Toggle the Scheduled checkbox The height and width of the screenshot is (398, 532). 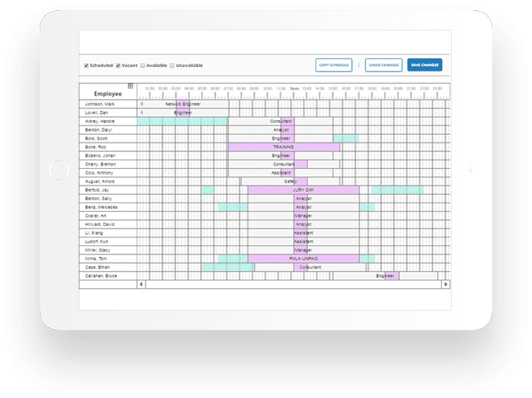[86, 65]
